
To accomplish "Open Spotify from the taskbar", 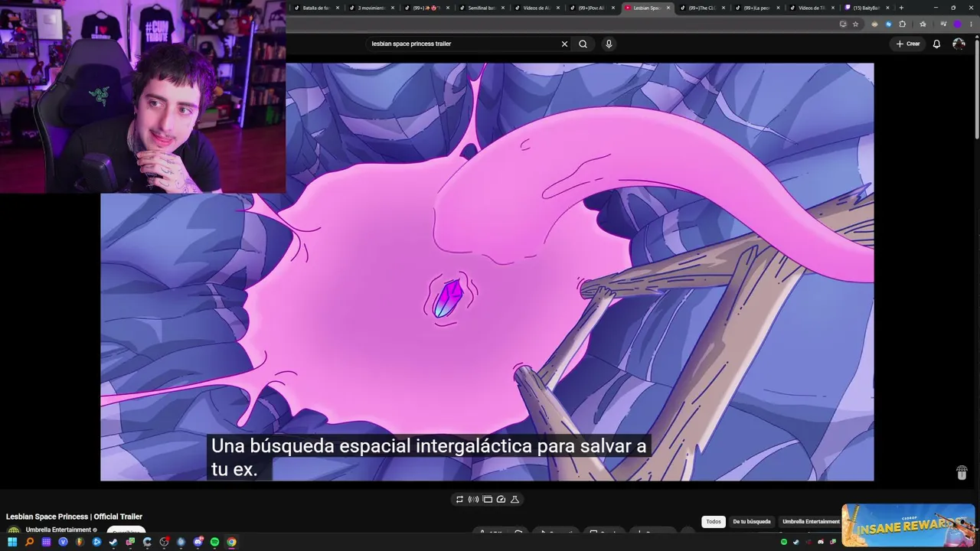I will pyautogui.click(x=214, y=542).
